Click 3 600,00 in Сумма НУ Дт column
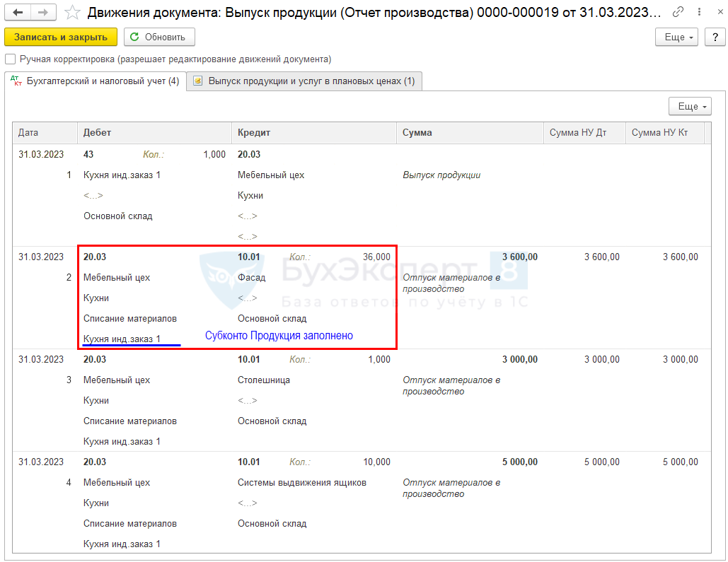728x562 pixels. 601,257
